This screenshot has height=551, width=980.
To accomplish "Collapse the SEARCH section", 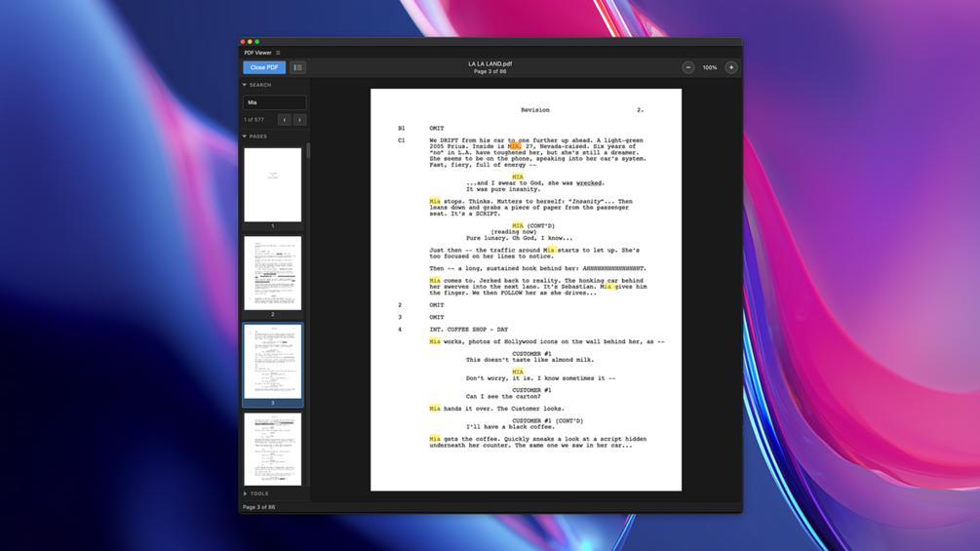I will click(x=245, y=85).
